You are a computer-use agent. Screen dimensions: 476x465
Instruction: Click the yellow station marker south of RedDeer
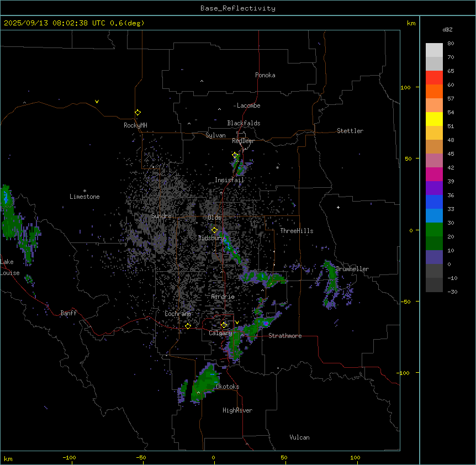click(x=235, y=155)
